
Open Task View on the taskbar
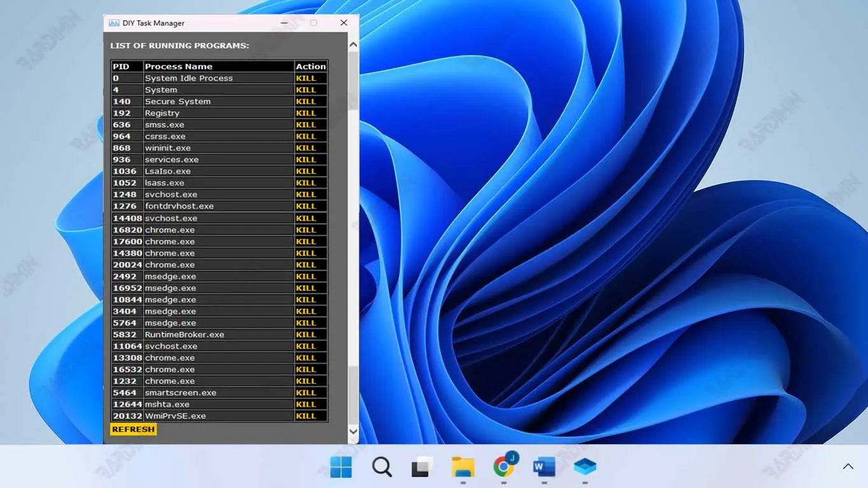click(422, 467)
